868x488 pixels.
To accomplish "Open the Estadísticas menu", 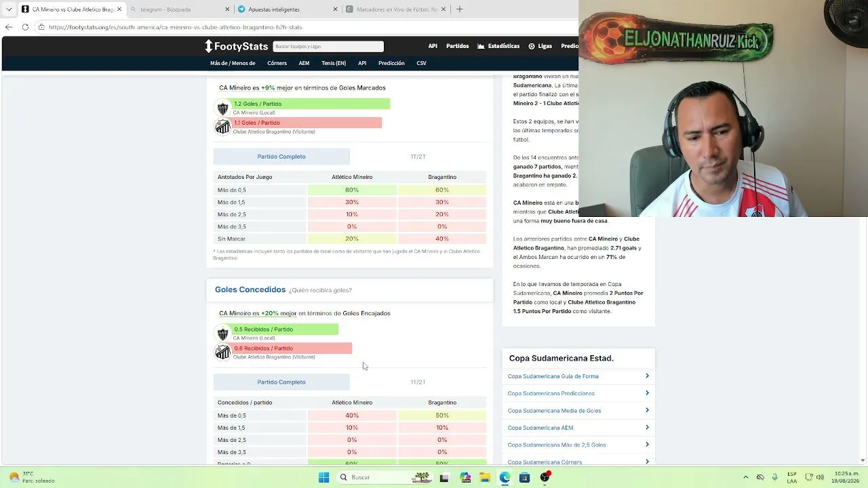I will click(x=504, y=46).
